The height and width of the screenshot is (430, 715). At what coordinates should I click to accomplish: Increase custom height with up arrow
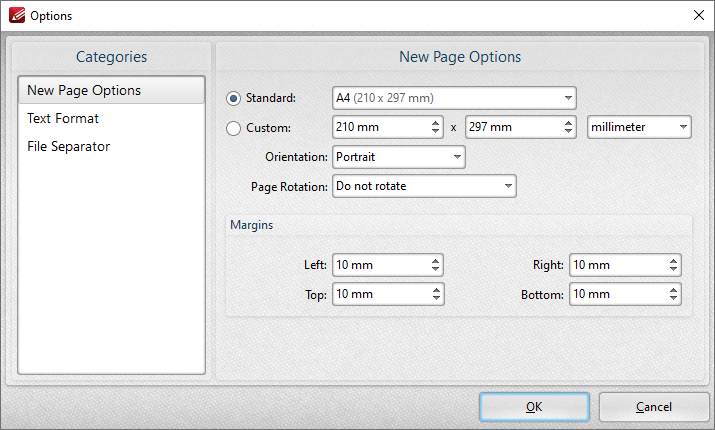[x=568, y=123]
